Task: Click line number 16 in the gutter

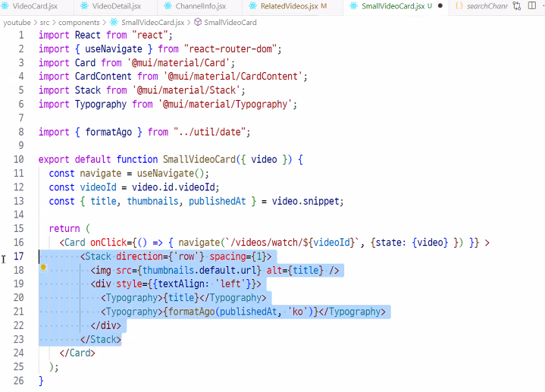Action: [19, 243]
